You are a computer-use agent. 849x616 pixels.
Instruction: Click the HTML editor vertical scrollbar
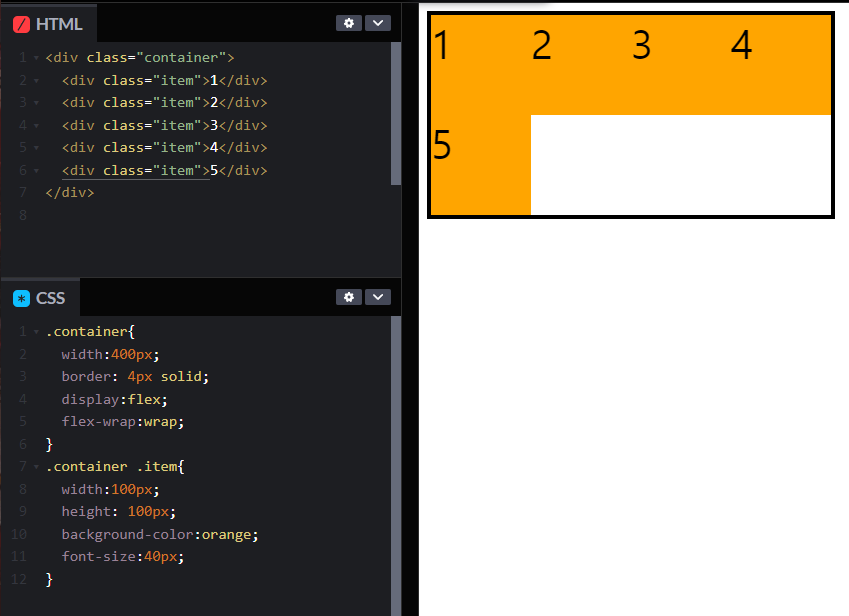(396, 114)
